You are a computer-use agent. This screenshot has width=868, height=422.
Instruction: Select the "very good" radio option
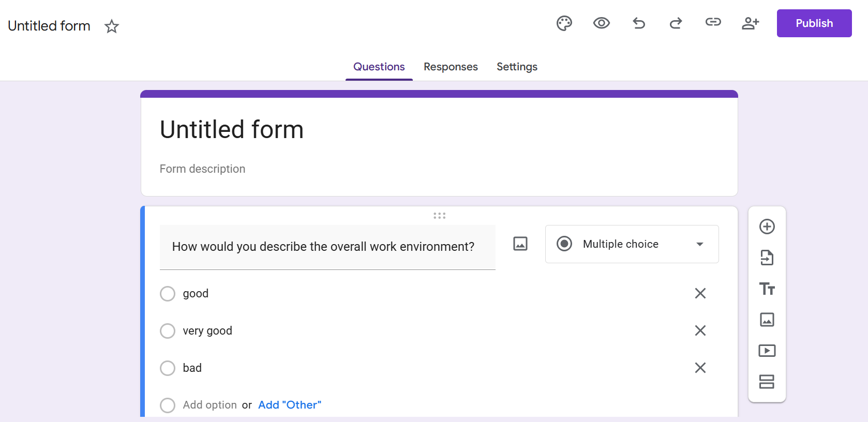tap(168, 331)
